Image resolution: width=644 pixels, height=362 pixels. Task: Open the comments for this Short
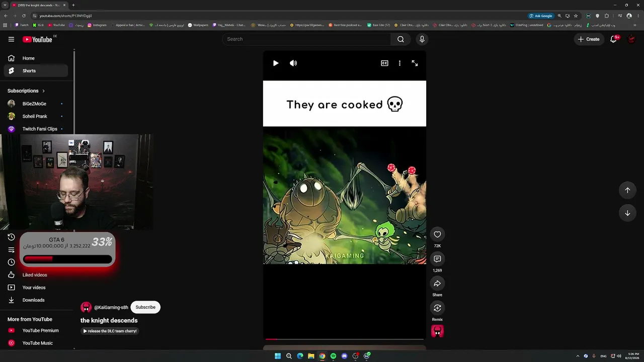pyautogui.click(x=437, y=259)
